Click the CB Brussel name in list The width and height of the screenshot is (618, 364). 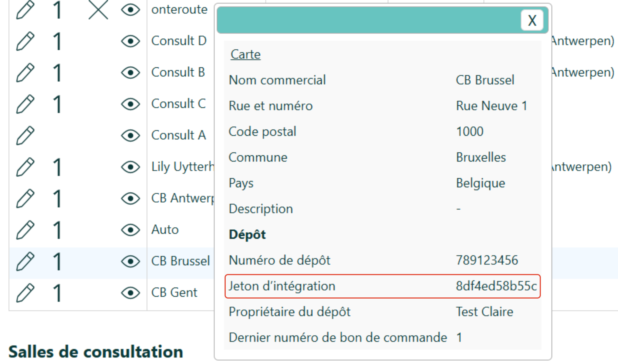coord(180,261)
